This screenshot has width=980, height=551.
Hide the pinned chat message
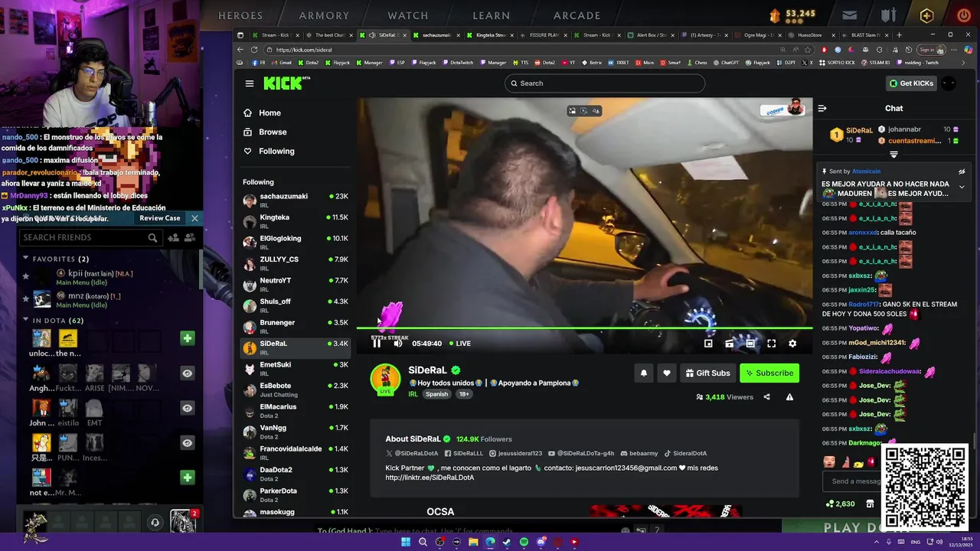(962, 171)
